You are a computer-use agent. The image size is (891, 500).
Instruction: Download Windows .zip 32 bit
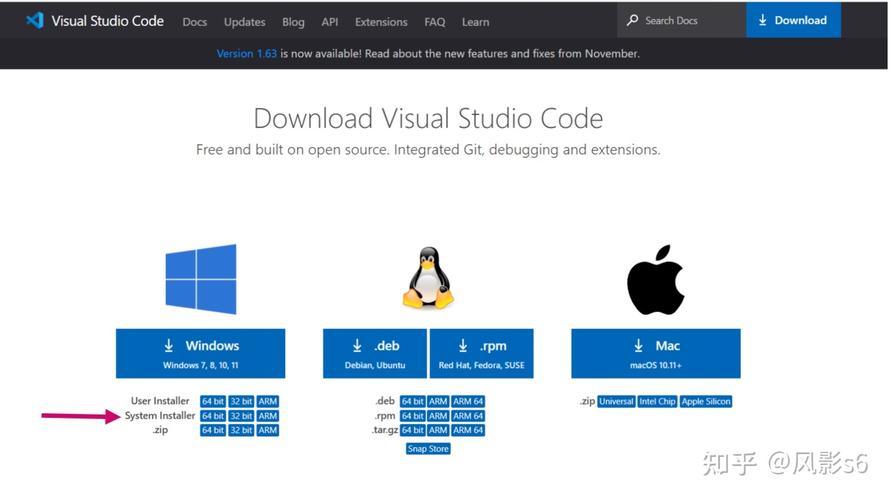(241, 430)
